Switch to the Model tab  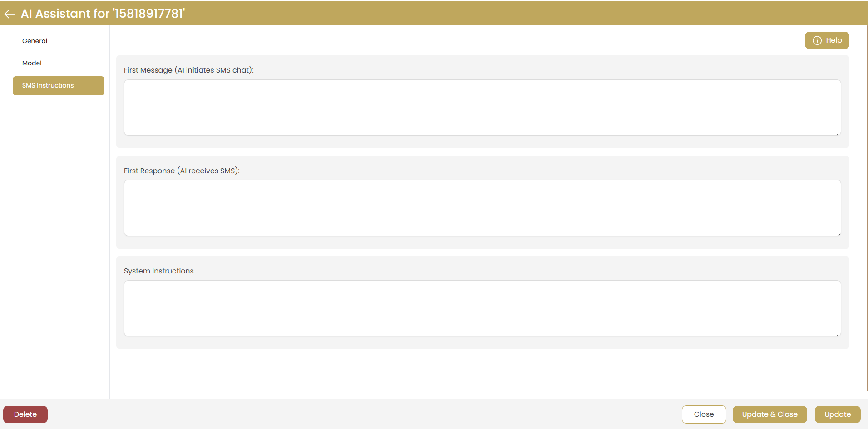(31, 63)
